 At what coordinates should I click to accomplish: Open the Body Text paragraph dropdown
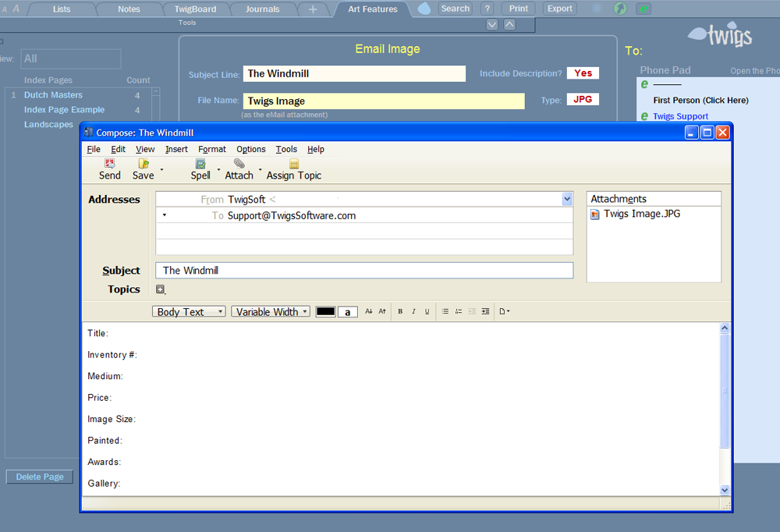click(x=189, y=311)
